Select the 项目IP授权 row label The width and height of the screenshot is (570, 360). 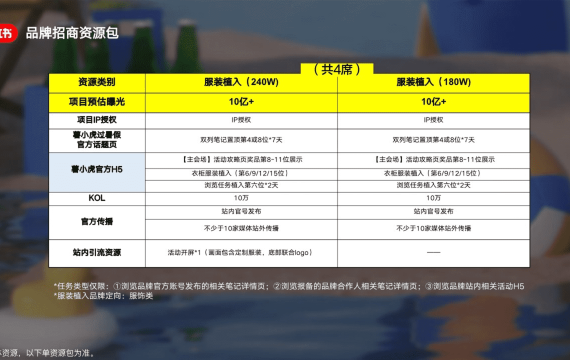[97, 120]
